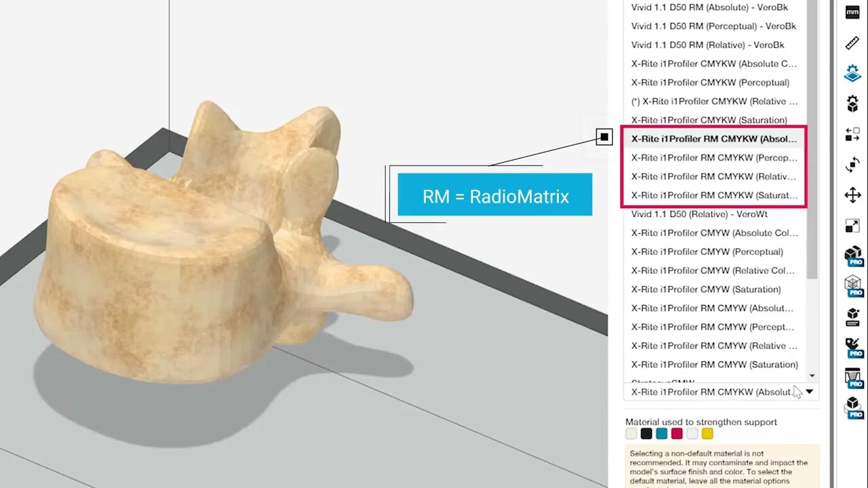
Task: Select the black support material swatch
Action: click(x=646, y=434)
